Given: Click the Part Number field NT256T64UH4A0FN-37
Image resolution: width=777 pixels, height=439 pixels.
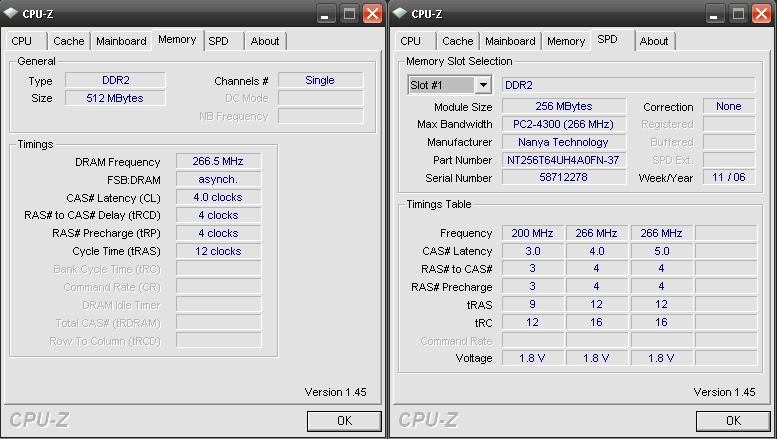Looking at the screenshot, I should click(x=563, y=160).
